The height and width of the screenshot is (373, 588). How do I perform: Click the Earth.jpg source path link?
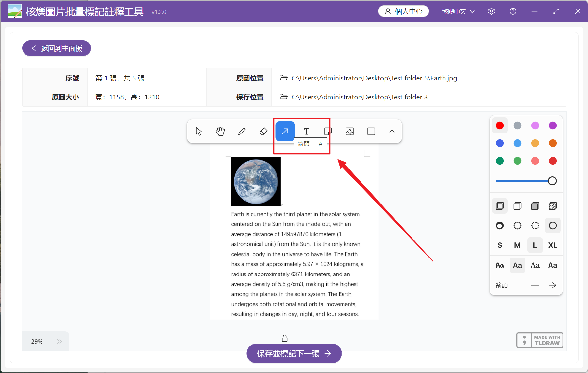(374, 78)
